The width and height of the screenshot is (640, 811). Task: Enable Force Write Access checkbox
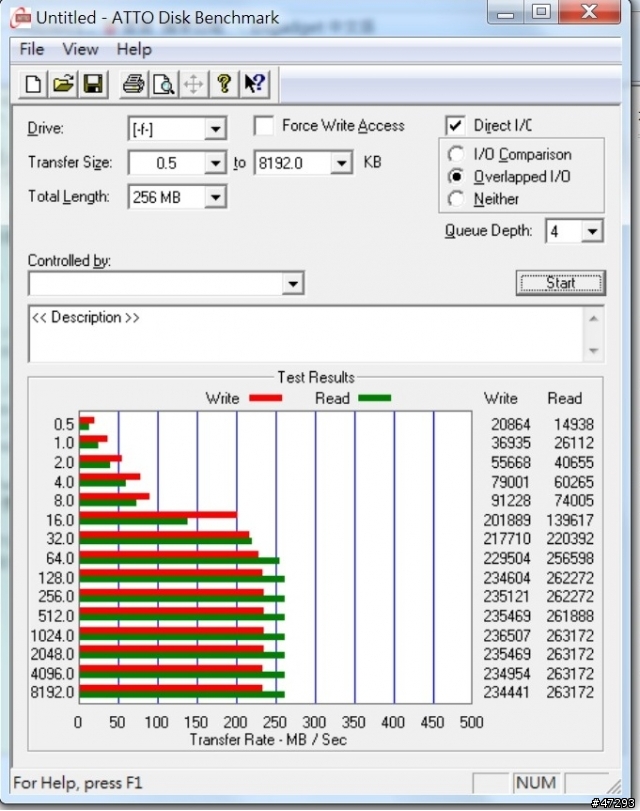coord(264,126)
